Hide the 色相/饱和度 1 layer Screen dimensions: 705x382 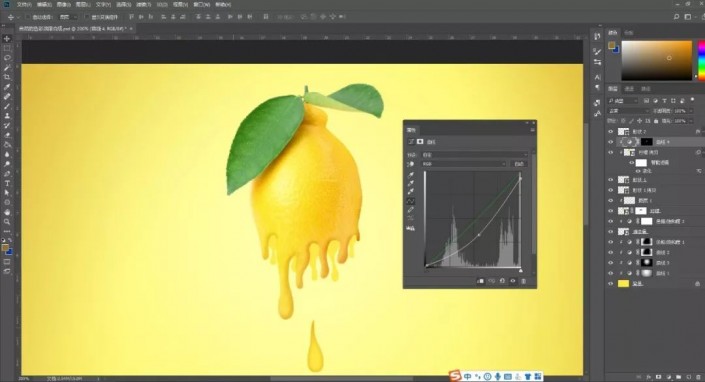tap(610, 242)
